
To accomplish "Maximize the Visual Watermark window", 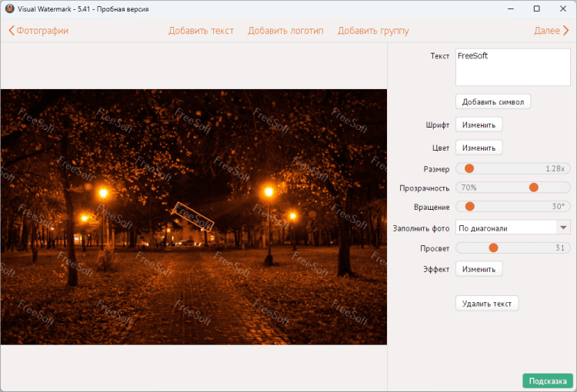I will (536, 8).
